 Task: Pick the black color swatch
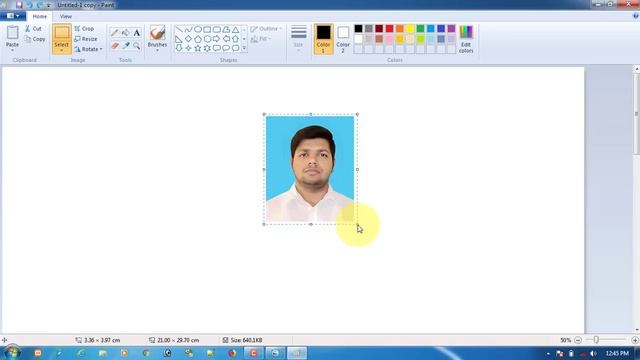(358, 29)
